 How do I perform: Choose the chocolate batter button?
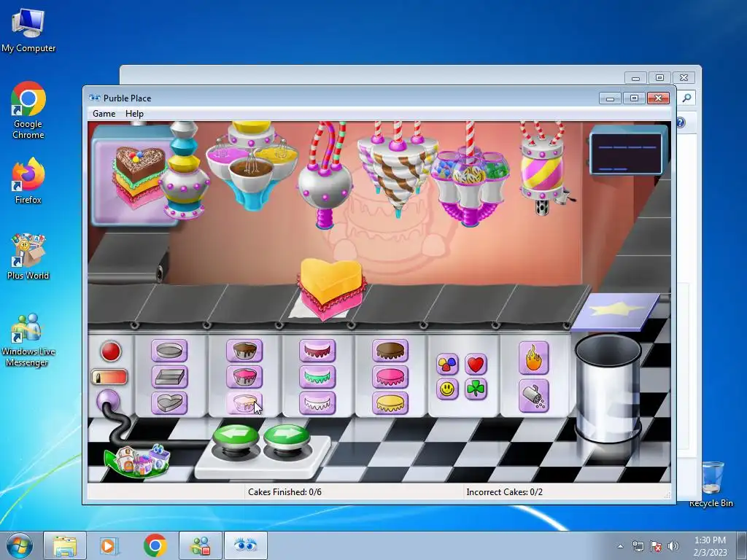tap(244, 351)
